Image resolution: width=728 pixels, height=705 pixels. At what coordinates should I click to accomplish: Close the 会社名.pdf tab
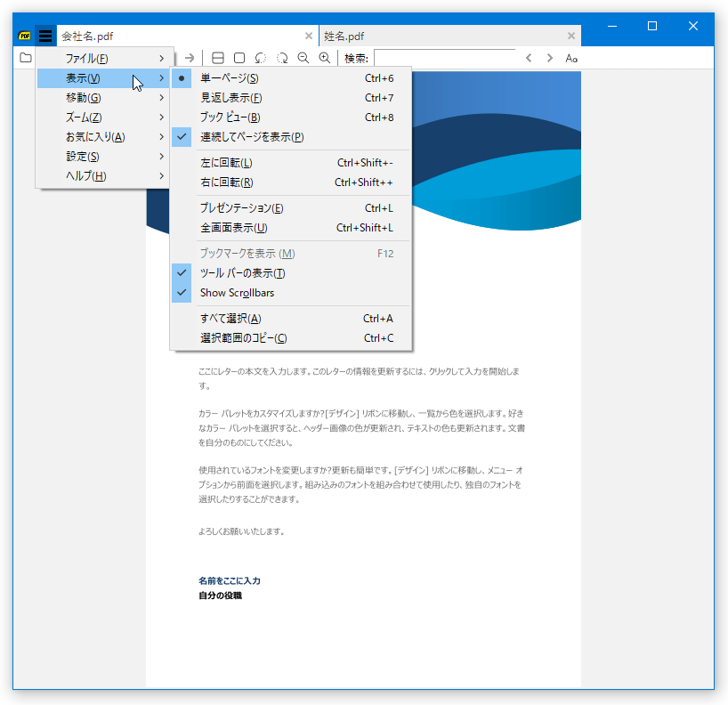pyautogui.click(x=308, y=36)
